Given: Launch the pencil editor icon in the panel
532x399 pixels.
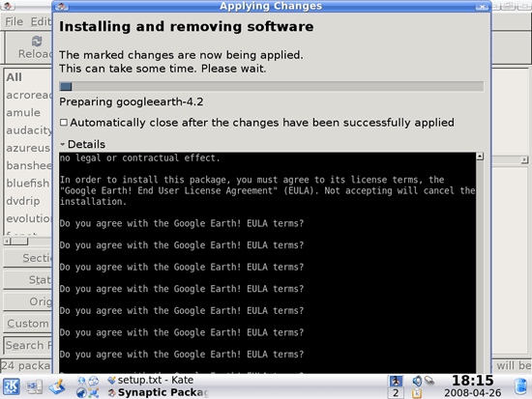Looking at the screenshot, I should (x=57, y=387).
